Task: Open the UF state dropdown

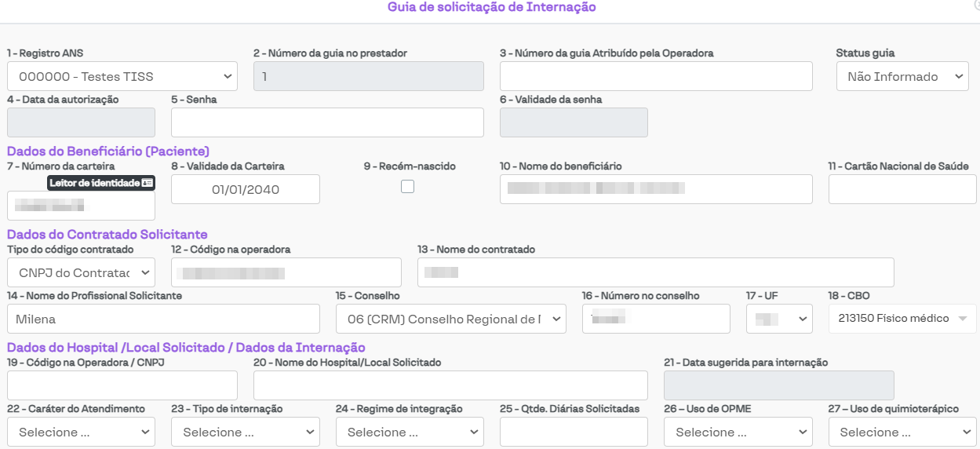Action: pyautogui.click(x=778, y=319)
